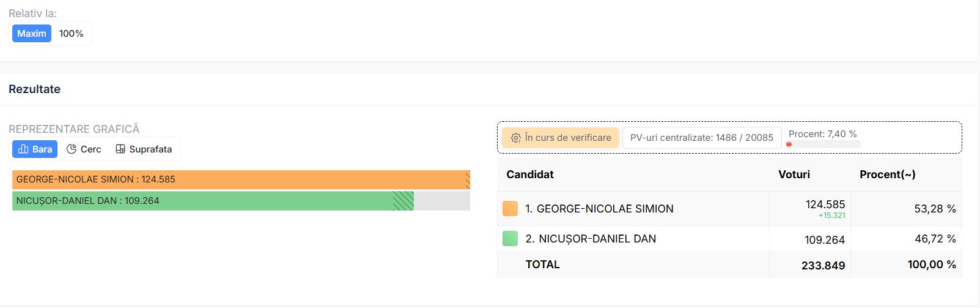Click the orange George-Nicolae Simion bar
Image resolution: width=980 pixels, height=308 pixels.
point(241,179)
